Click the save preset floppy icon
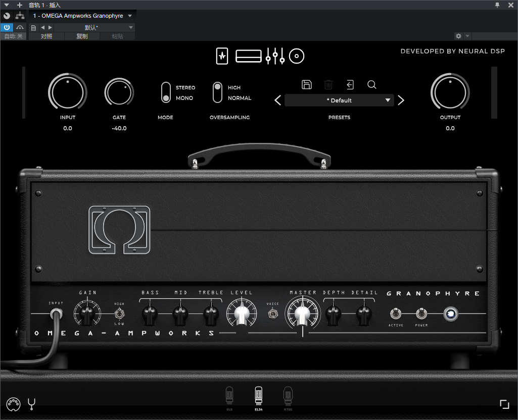The height and width of the screenshot is (420, 518). tap(307, 84)
